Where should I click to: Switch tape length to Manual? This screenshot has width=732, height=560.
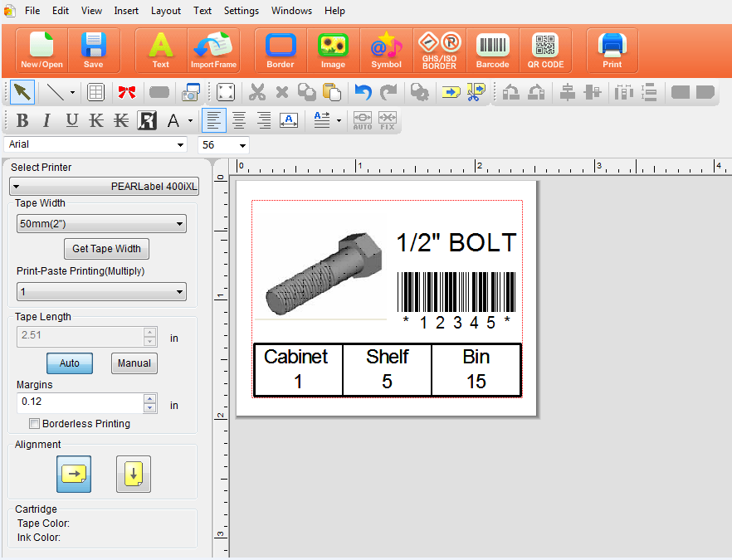coord(134,363)
